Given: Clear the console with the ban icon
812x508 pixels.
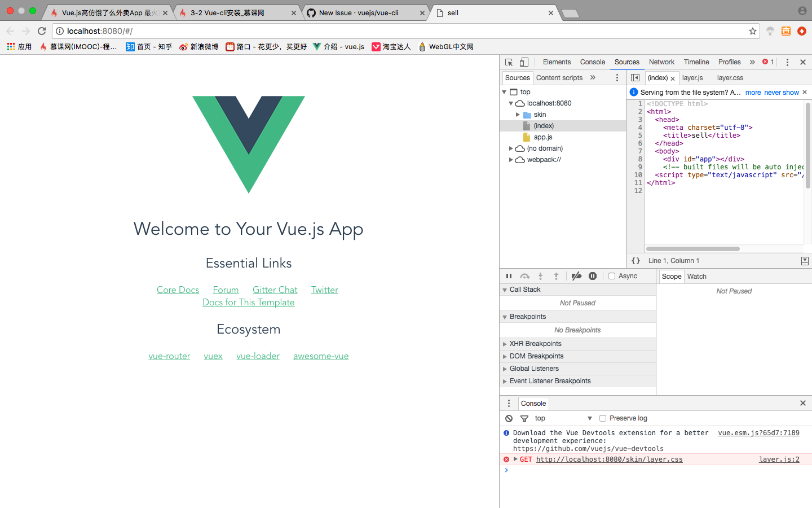Looking at the screenshot, I should click(509, 418).
